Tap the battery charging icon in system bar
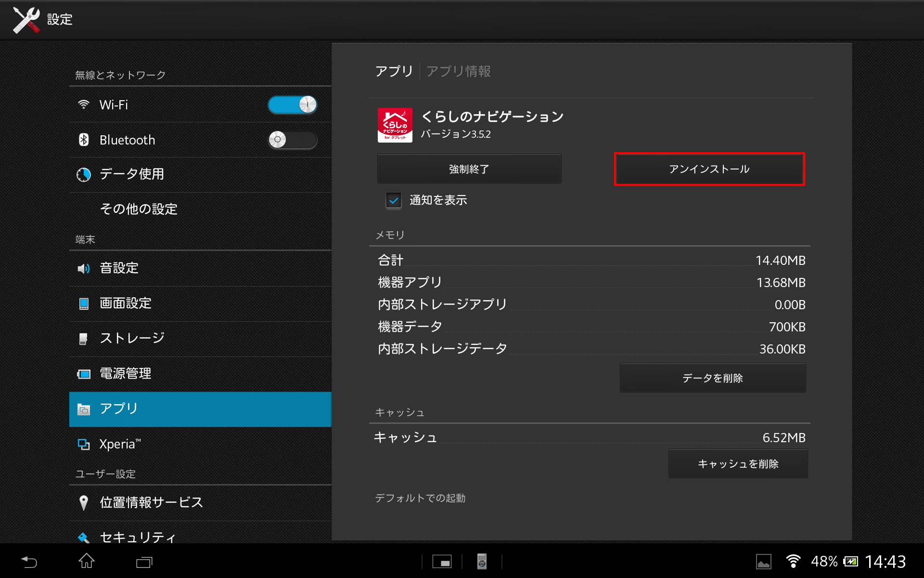This screenshot has height=578, width=924. coord(850,562)
